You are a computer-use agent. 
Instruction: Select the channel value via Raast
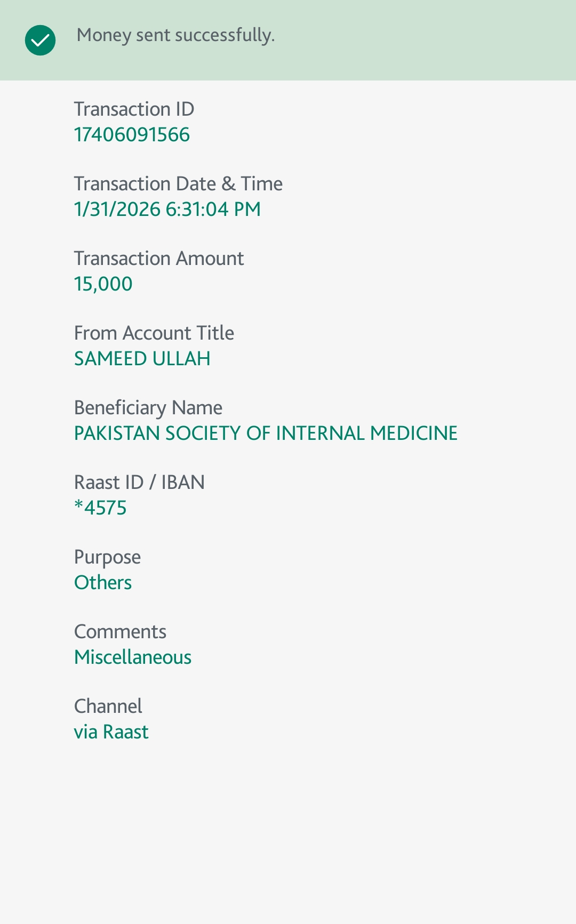(111, 732)
